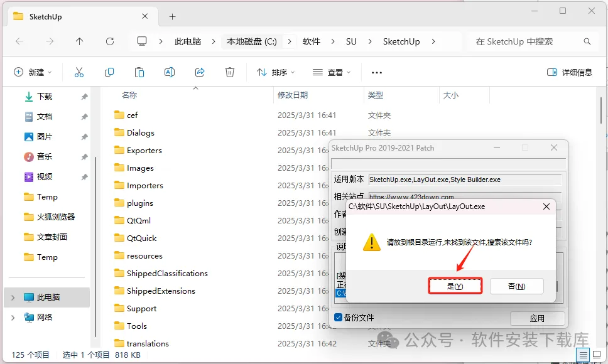Open 火狐浏览器 folder in sidebar
Image resolution: width=608 pixels, height=364 pixels.
[x=49, y=217]
